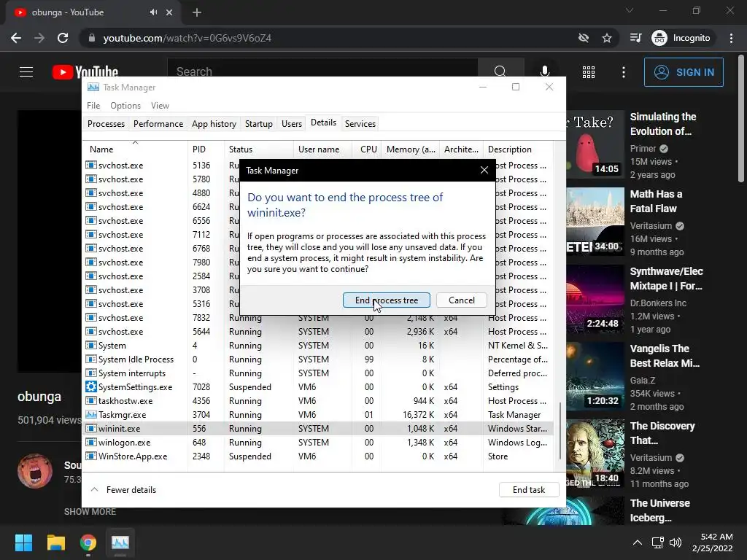Select the winlogon.exe process row

click(x=318, y=443)
